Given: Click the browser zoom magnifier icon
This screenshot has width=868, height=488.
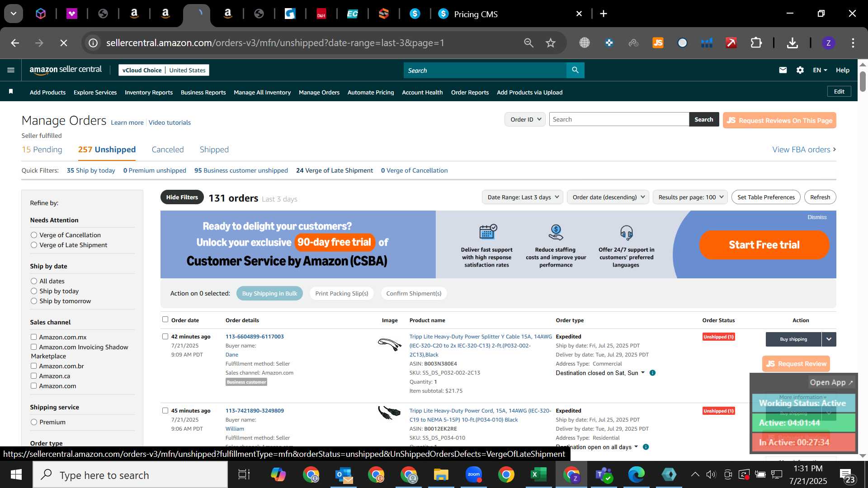Looking at the screenshot, I should (x=528, y=43).
